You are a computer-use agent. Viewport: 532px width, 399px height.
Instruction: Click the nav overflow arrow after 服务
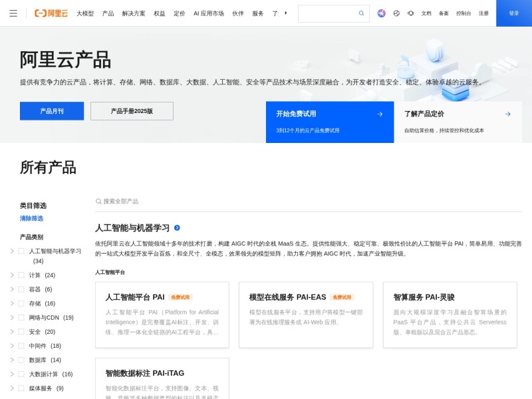click(x=286, y=13)
